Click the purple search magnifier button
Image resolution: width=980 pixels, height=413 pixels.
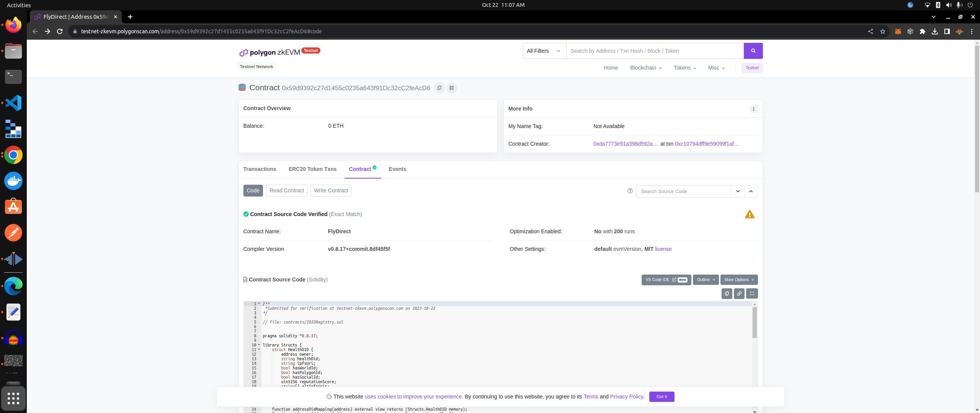[753, 51]
